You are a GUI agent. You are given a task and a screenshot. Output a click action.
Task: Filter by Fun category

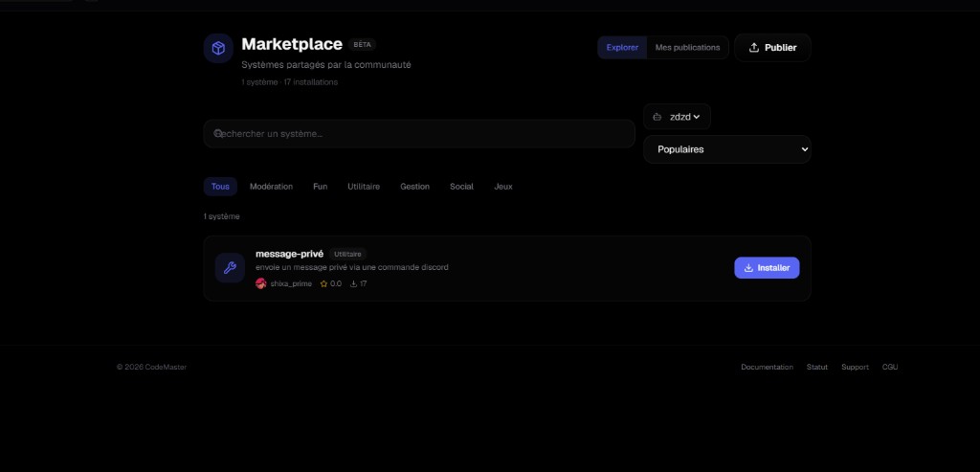320,187
